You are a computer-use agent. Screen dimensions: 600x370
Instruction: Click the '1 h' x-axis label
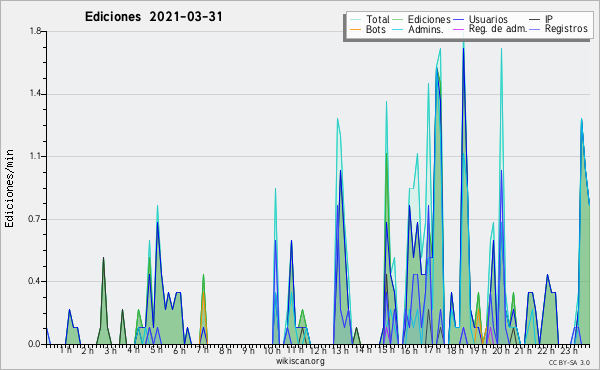click(65, 350)
